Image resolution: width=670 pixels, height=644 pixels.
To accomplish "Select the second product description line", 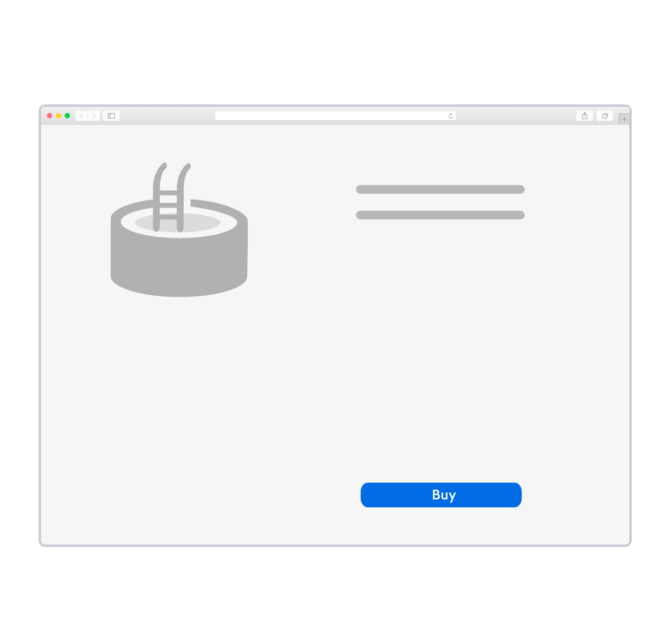I will [440, 215].
